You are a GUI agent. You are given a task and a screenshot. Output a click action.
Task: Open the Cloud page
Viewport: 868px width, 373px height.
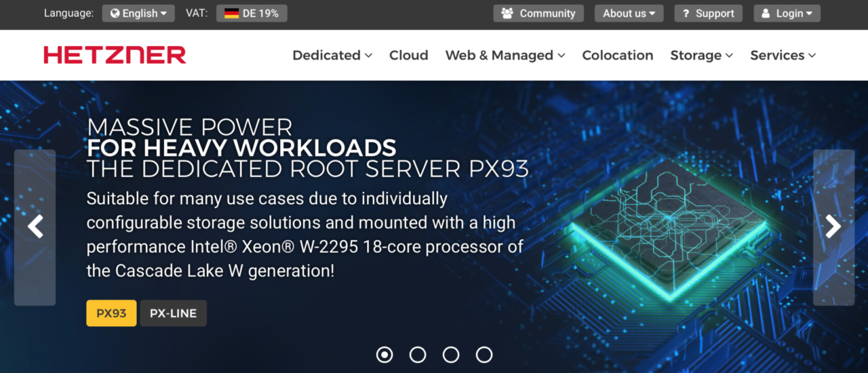409,56
